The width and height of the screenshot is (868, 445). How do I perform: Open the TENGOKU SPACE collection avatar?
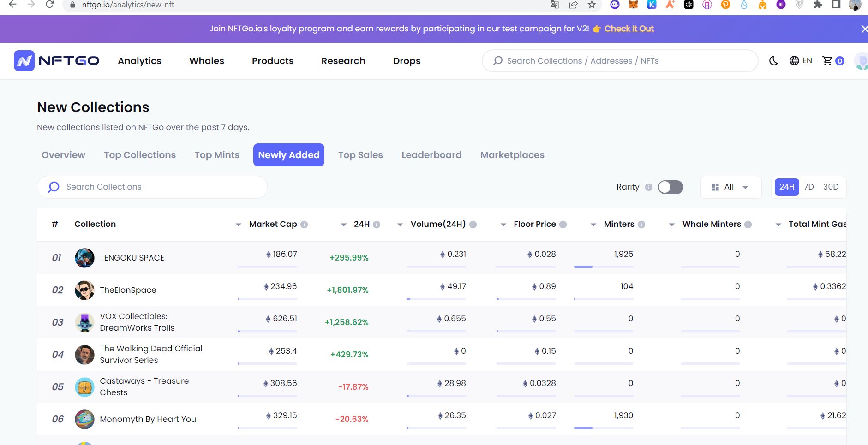pos(84,258)
